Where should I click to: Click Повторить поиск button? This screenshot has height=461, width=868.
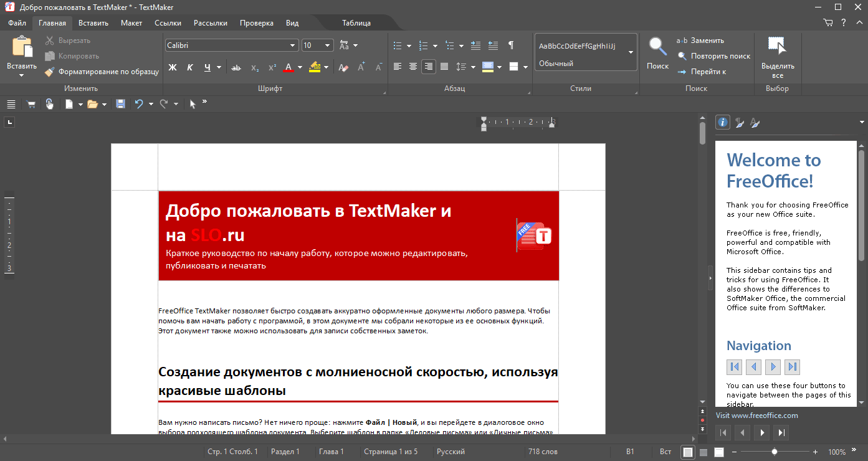click(x=714, y=56)
